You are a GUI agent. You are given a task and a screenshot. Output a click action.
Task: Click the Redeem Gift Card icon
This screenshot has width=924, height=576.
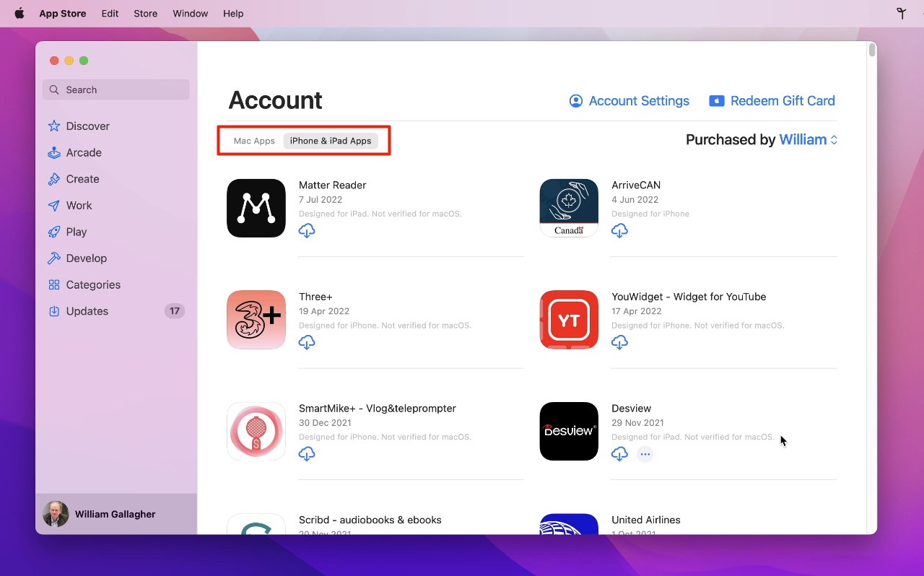716,101
